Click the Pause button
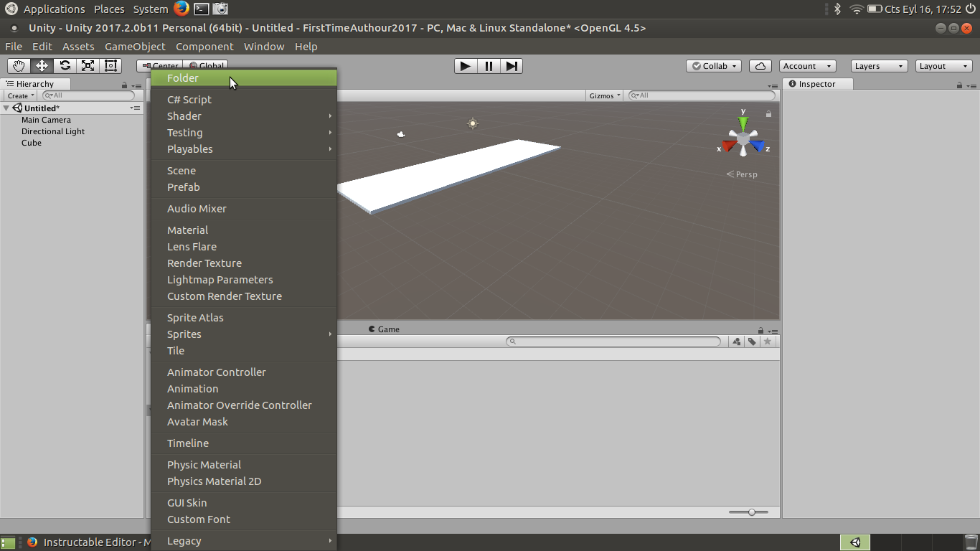The image size is (980, 551). pos(489,66)
